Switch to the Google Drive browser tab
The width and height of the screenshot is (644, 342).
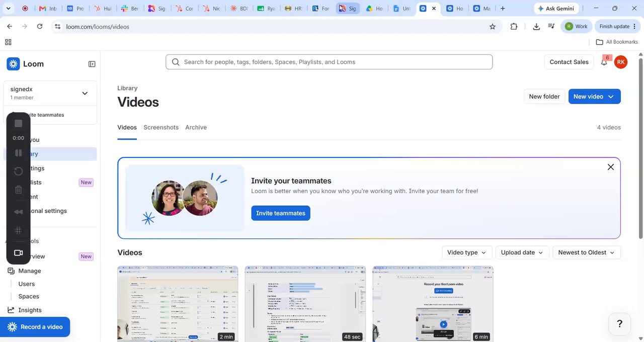374,9
